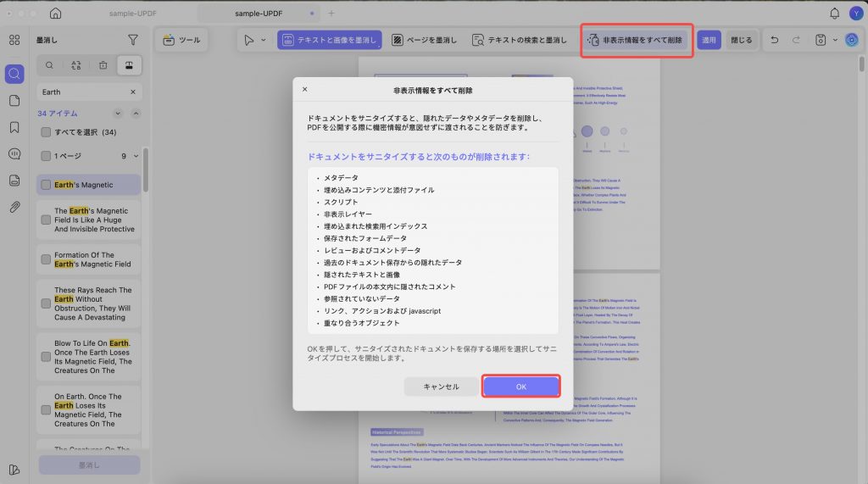
Task: Open the stamps panel icon in left sidebar
Action: pyautogui.click(x=14, y=181)
